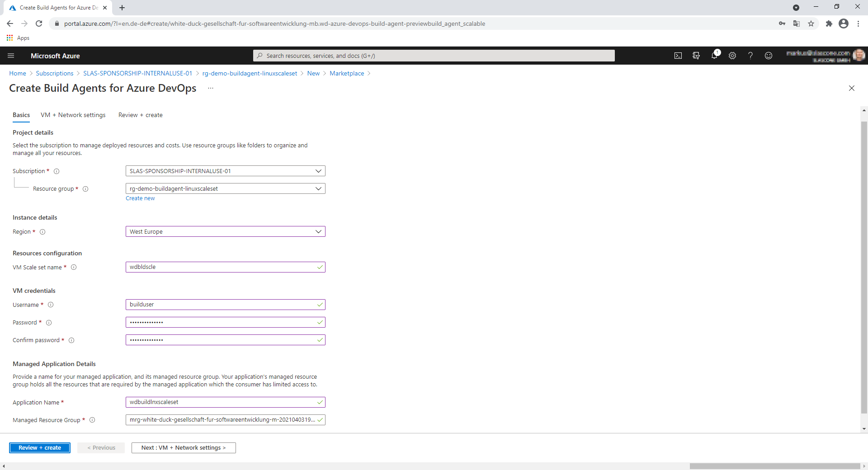Open the Chrome profile icon
868x470 pixels.
(844, 23)
